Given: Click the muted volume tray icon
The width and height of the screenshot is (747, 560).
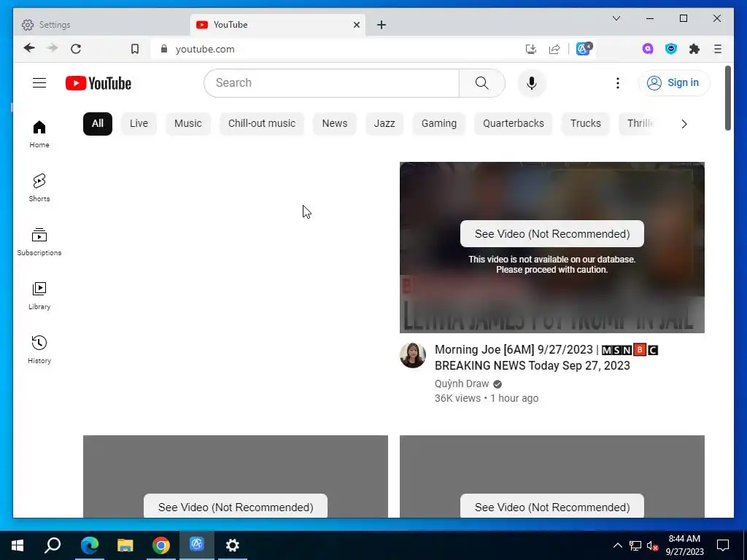Looking at the screenshot, I should click(652, 545).
